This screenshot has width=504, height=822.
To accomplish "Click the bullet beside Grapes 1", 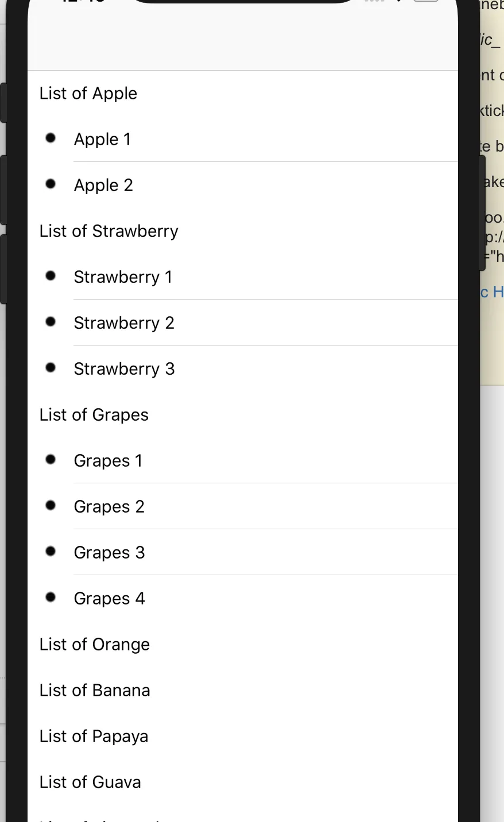I will click(51, 459).
